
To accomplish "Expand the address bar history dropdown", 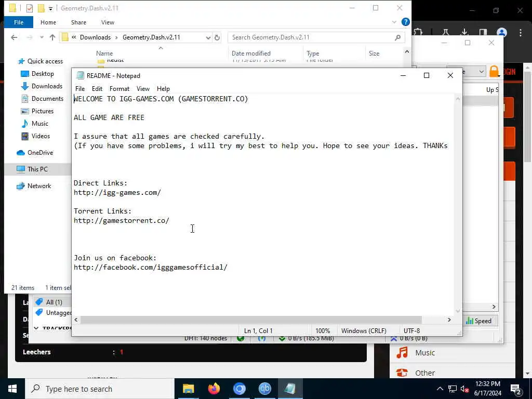I will 208,37.
